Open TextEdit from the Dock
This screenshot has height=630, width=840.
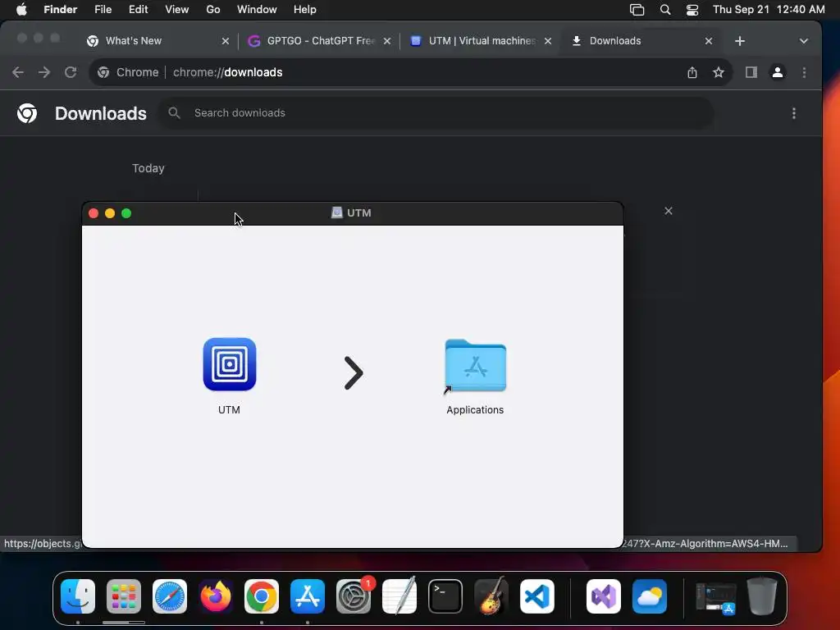399,596
